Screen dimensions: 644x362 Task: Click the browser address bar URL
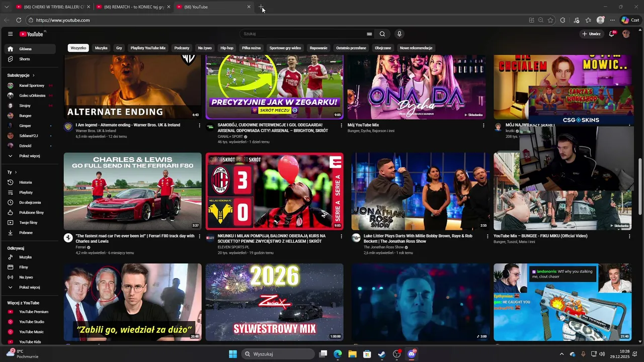point(63,20)
